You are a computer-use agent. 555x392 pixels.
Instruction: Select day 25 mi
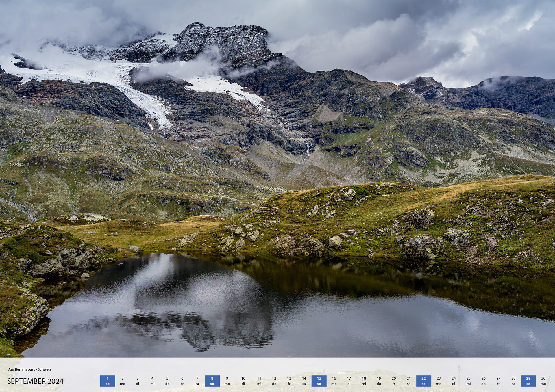pos(469,381)
